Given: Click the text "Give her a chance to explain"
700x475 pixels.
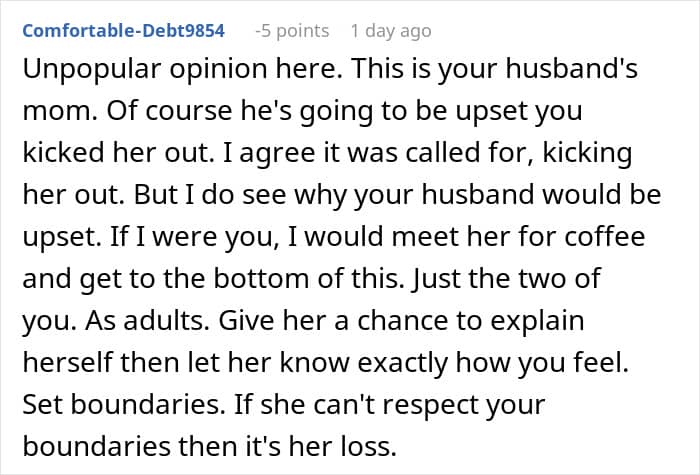Looking at the screenshot, I should point(401,320).
